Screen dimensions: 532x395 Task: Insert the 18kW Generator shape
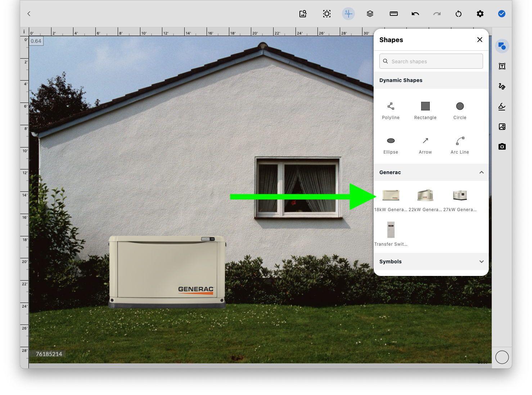[x=391, y=200]
